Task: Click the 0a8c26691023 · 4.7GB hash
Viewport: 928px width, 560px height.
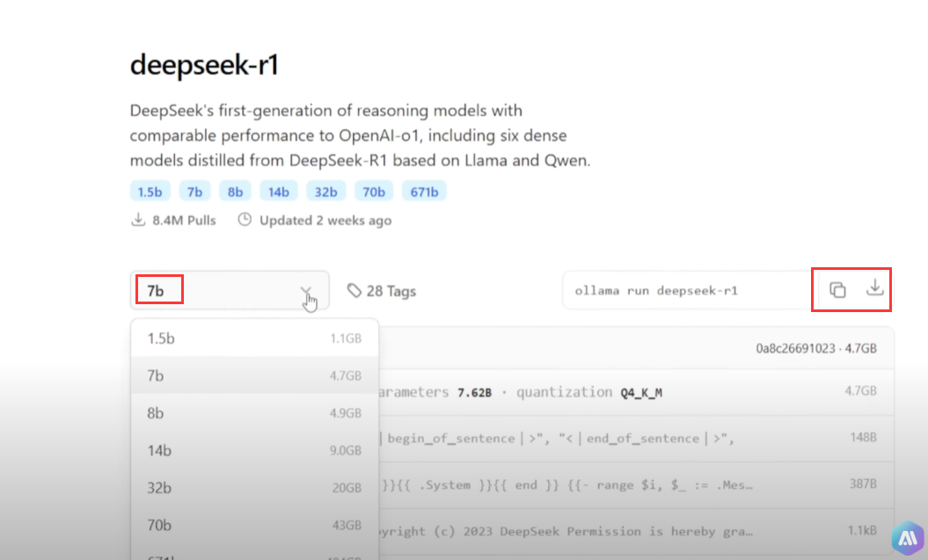Action: click(x=816, y=348)
